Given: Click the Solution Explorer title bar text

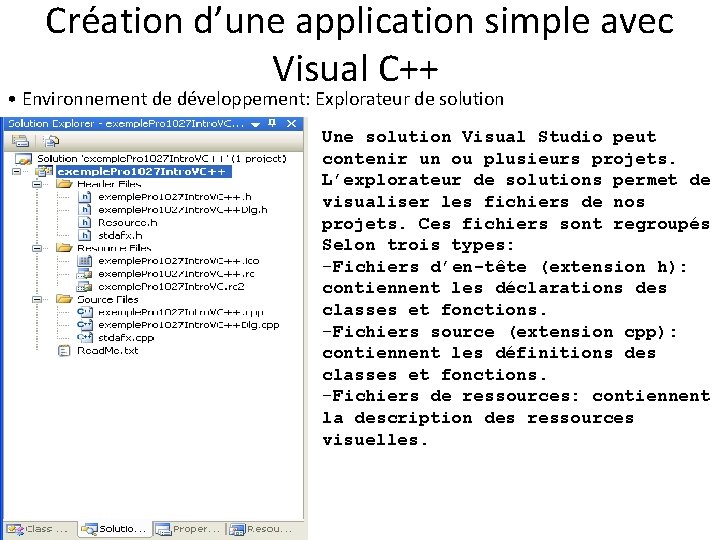Looking at the screenshot, I should coord(126,124).
